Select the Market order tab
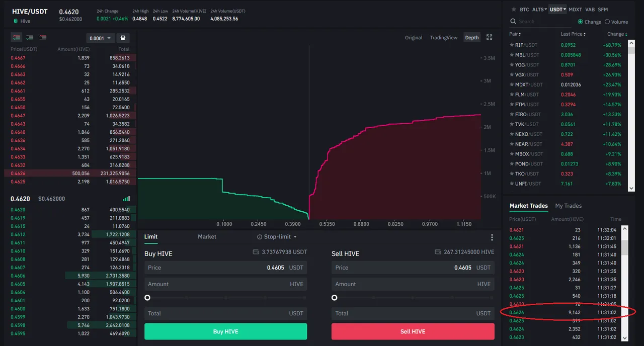Screen dimensions: 644x346 [x=207, y=237]
